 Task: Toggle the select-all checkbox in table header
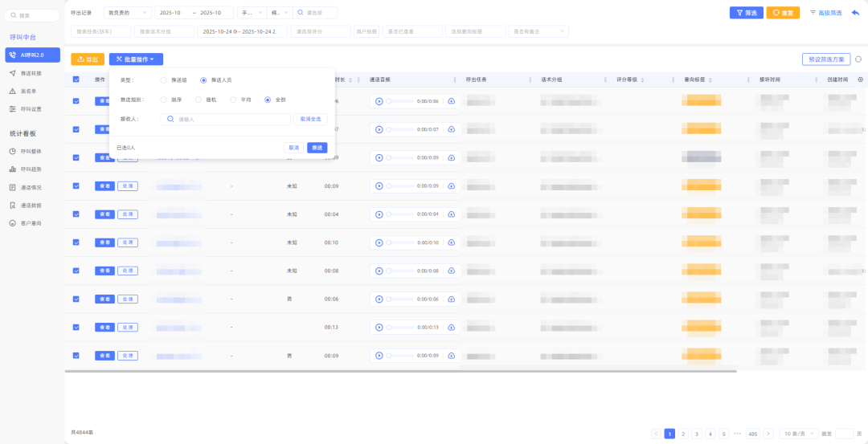pyautogui.click(x=76, y=79)
